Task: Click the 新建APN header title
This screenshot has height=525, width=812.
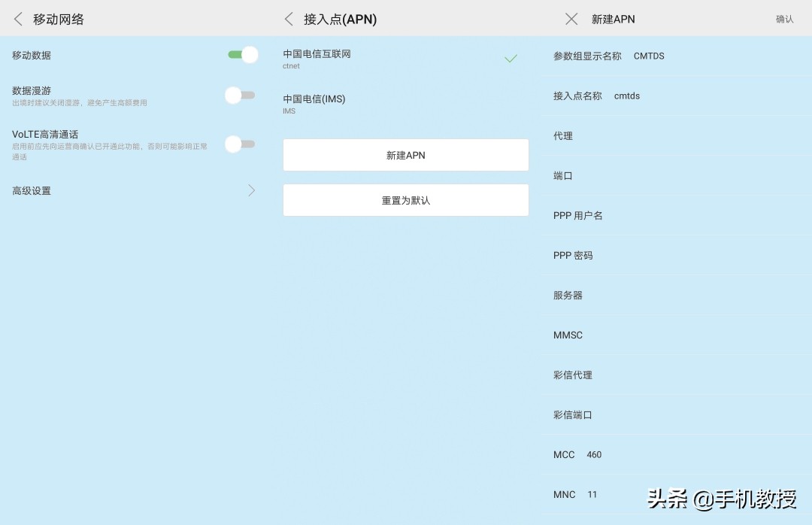Action: [614, 19]
